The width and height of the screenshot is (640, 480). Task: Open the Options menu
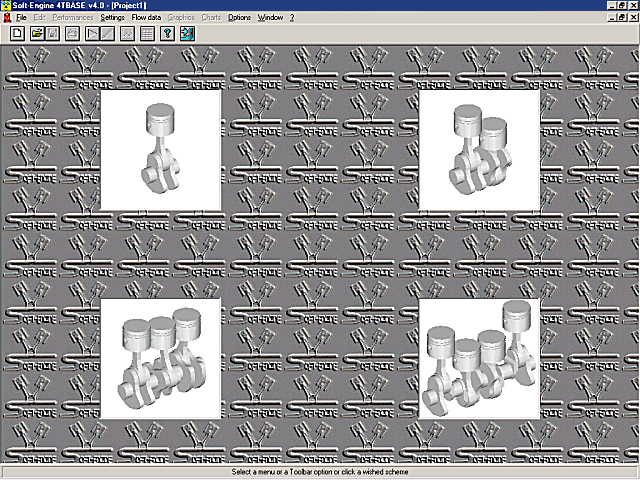pos(239,18)
